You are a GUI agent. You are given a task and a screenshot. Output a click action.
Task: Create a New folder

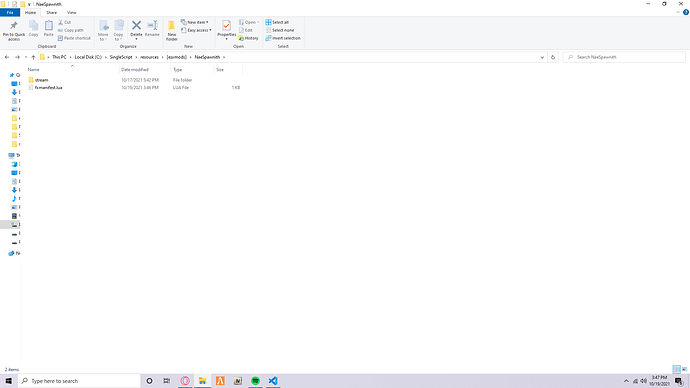pos(172,30)
